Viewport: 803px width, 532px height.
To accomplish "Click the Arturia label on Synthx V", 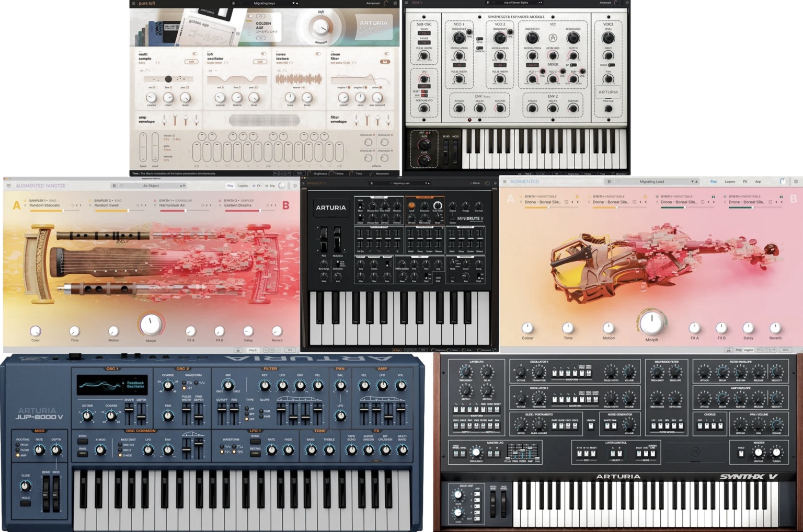I will [618, 477].
